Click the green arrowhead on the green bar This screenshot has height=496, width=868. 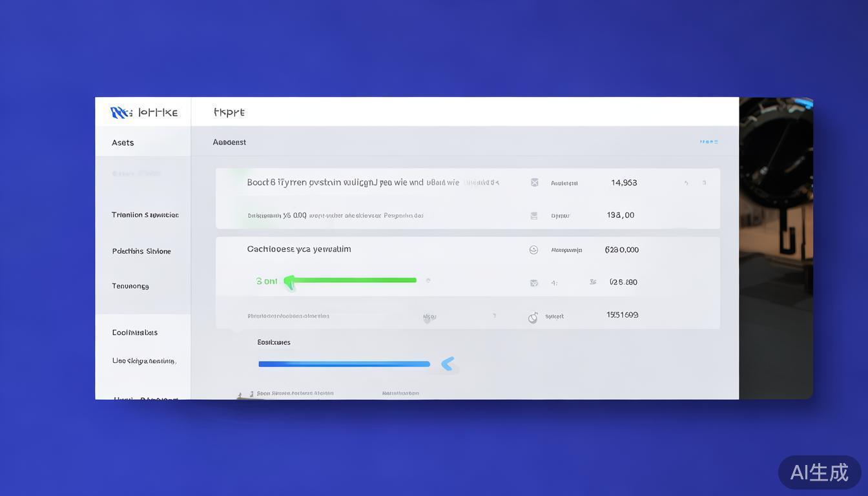[x=290, y=281]
